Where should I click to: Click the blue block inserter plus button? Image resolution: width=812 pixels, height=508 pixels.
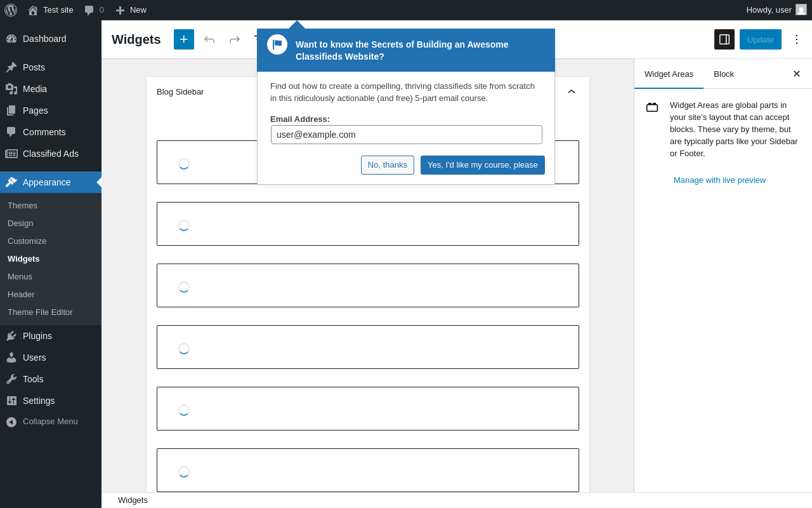tap(184, 39)
